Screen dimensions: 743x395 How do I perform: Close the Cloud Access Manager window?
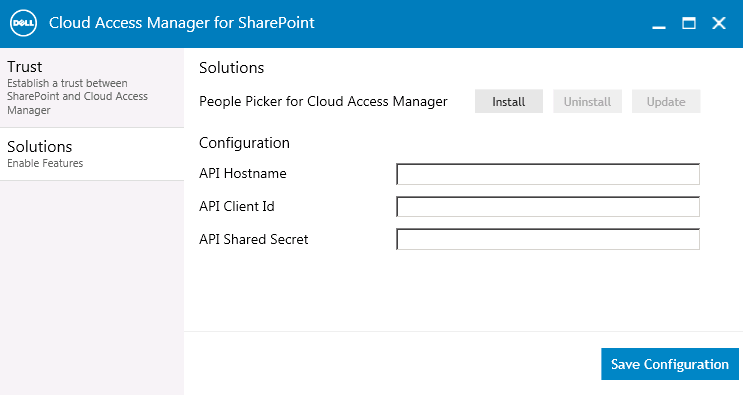tap(719, 23)
